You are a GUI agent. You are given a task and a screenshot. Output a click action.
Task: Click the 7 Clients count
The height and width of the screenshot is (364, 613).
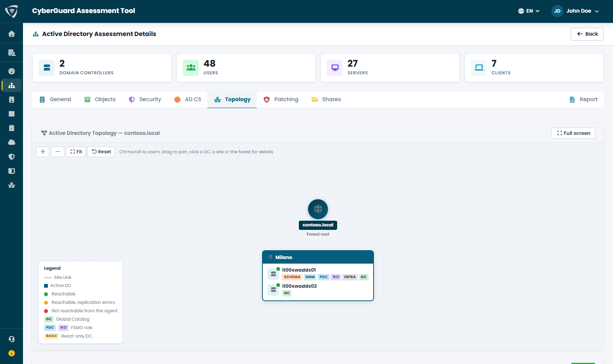[494, 64]
